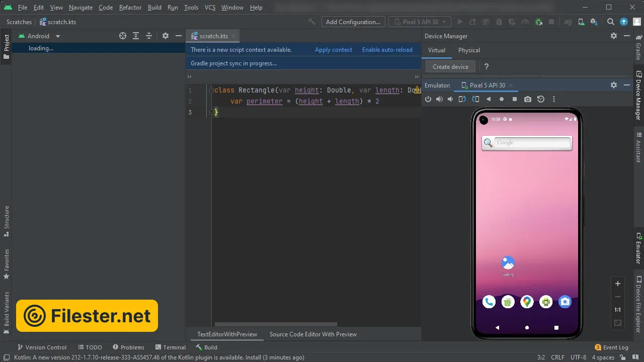Take an emulator screenshot with camera icon
644x362 pixels.
coord(527,100)
